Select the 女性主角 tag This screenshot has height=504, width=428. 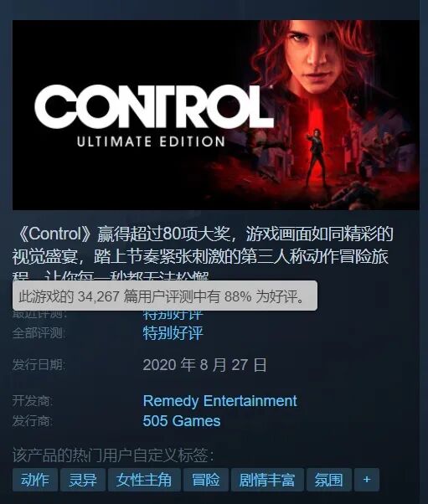click(x=144, y=480)
